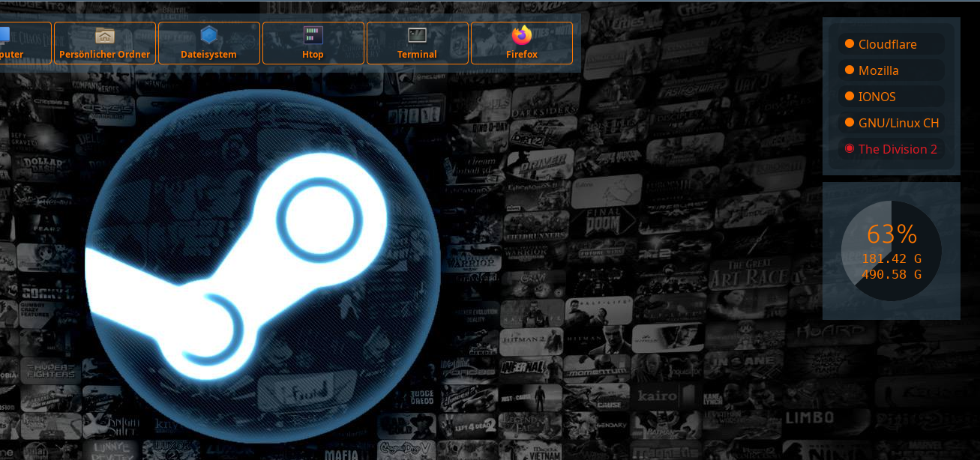Click the LIMBO game thumbnail
Image resolution: width=980 pixels, height=460 pixels.
810,417
